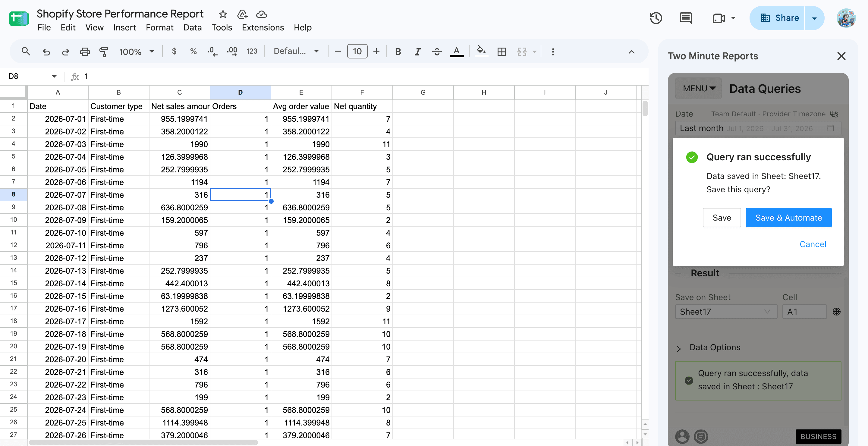Expand the merge cells dropdown arrow
Image resolution: width=868 pixels, height=446 pixels.
click(534, 52)
